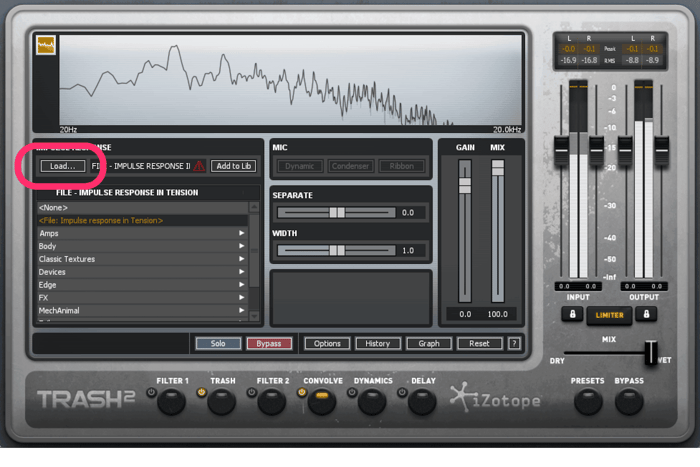This screenshot has height=467, width=700.
Task: Select the Condenser mic type
Action: [x=350, y=166]
